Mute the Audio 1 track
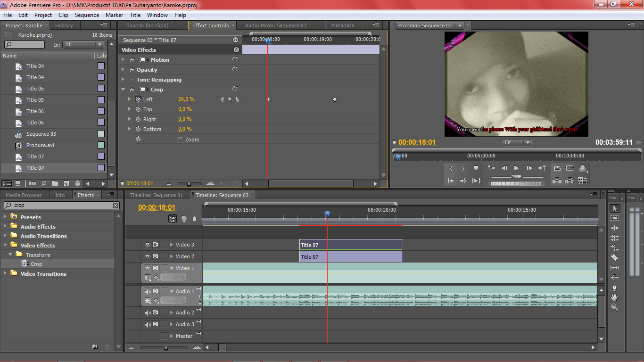This screenshot has width=644, height=362. tap(148, 291)
